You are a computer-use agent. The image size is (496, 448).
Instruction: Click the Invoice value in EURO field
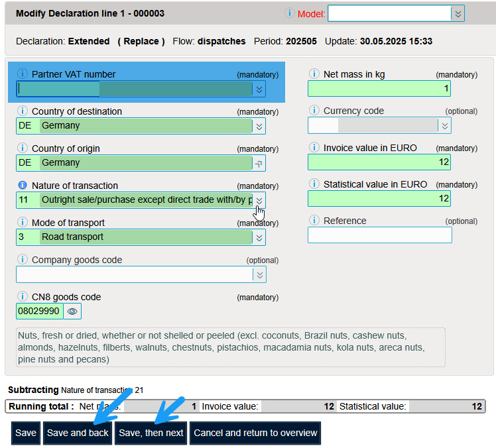(x=379, y=162)
